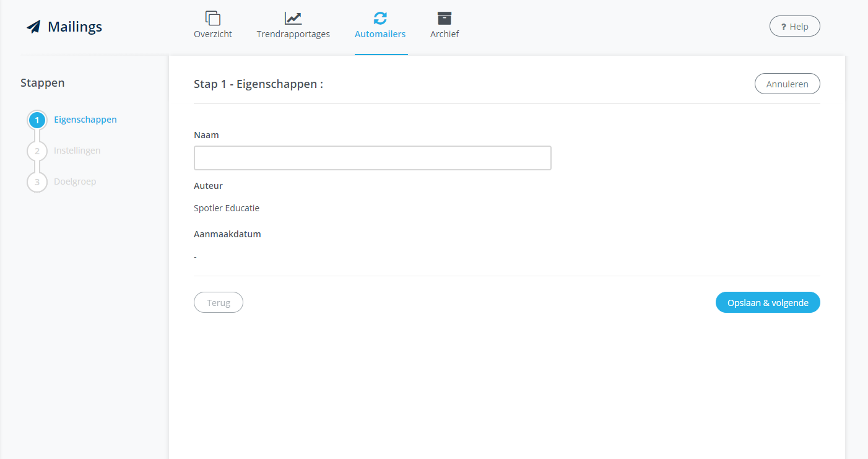
Task: Click the paper plane Mailings logo icon
Action: (33, 27)
